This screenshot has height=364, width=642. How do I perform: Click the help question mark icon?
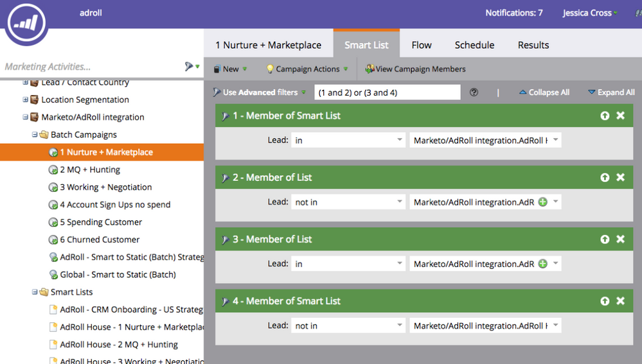pyautogui.click(x=474, y=92)
